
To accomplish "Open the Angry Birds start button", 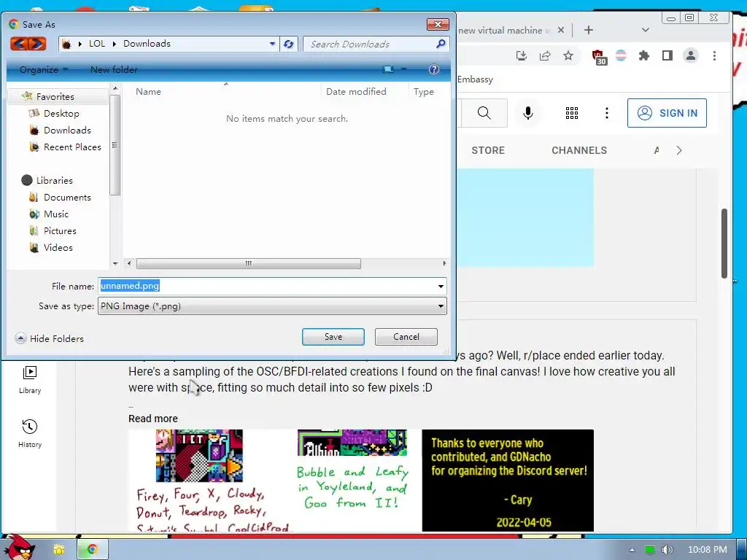I will (x=18, y=547).
